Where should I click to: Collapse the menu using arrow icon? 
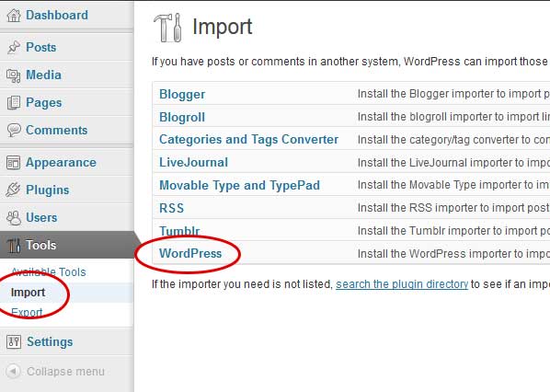(x=13, y=371)
